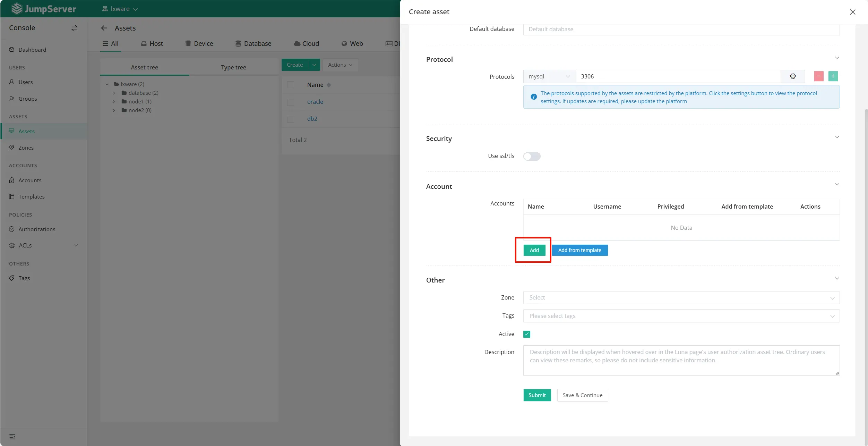The width and height of the screenshot is (868, 446).
Task: Focus Description text area
Action: (x=681, y=360)
